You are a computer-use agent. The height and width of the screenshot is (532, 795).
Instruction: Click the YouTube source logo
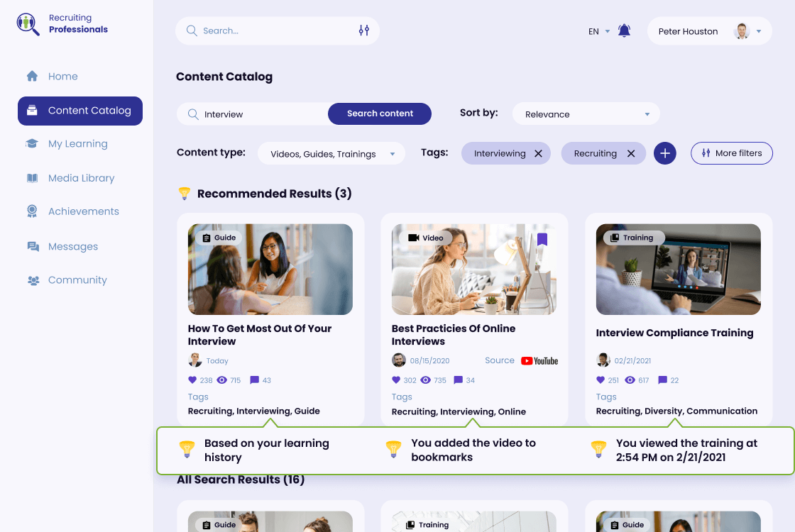(x=539, y=361)
